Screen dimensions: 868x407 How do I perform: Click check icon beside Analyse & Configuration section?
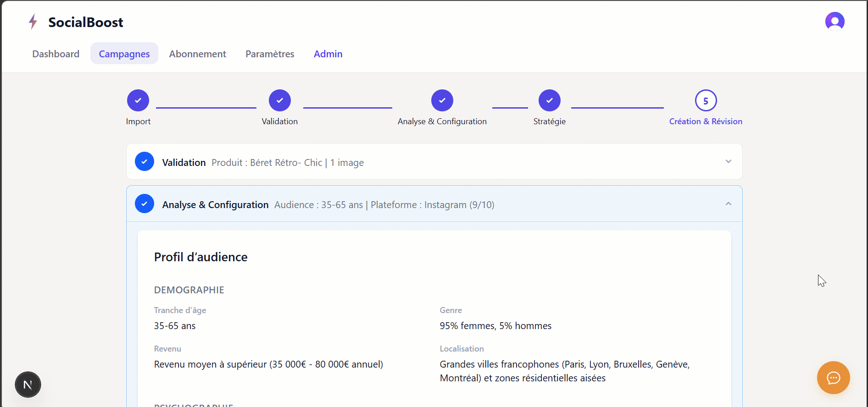(x=145, y=204)
